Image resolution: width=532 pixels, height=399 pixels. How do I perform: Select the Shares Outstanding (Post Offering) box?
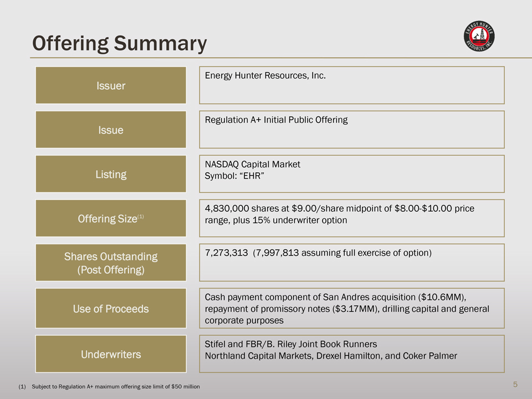pyautogui.click(x=111, y=263)
